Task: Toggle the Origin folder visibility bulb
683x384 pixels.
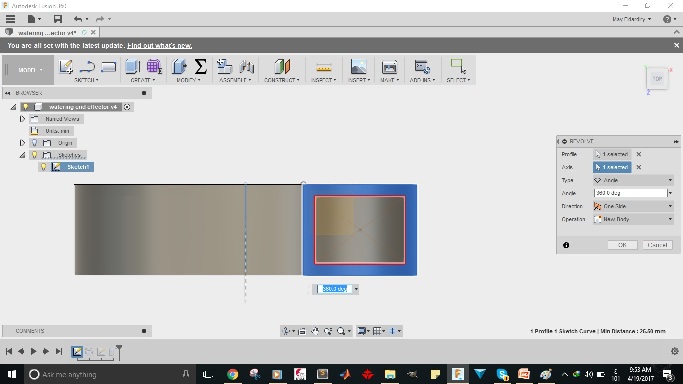Action: click(34, 143)
